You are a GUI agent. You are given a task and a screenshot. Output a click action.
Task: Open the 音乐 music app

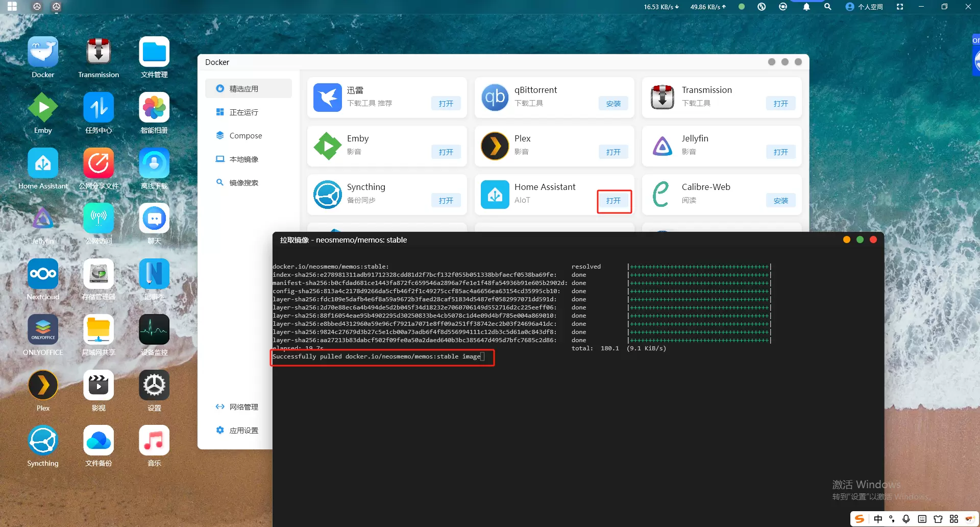tap(154, 441)
